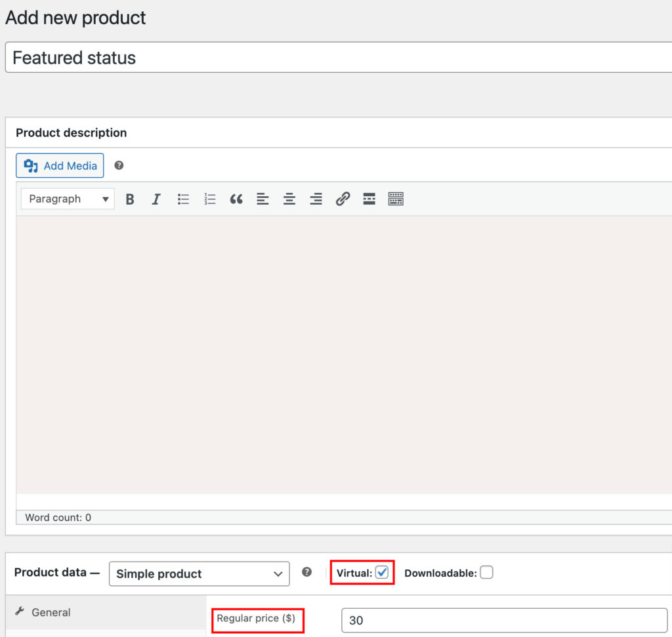
Task: Insert the Read More tag
Action: (x=369, y=199)
